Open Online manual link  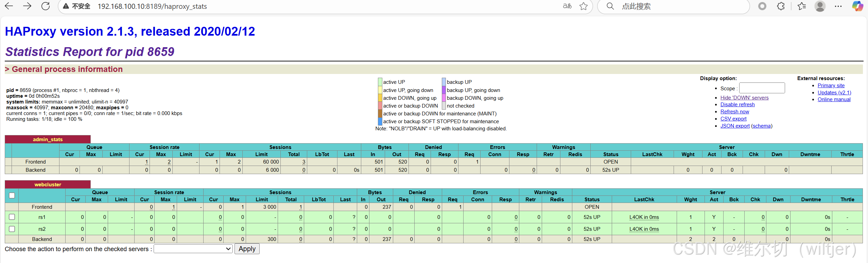pos(834,99)
